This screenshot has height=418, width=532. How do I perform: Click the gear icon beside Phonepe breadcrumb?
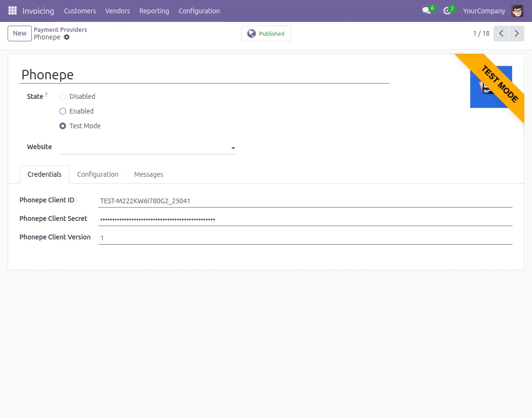click(66, 37)
